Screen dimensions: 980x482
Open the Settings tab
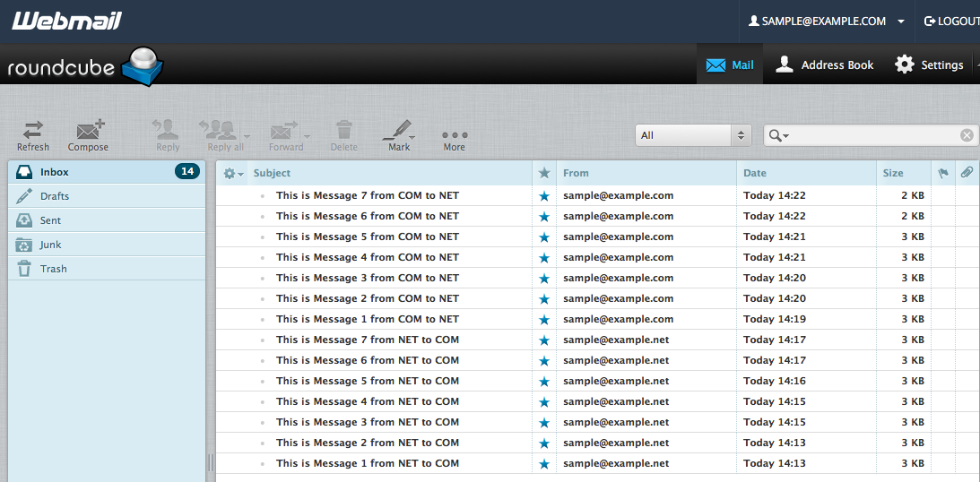click(929, 65)
